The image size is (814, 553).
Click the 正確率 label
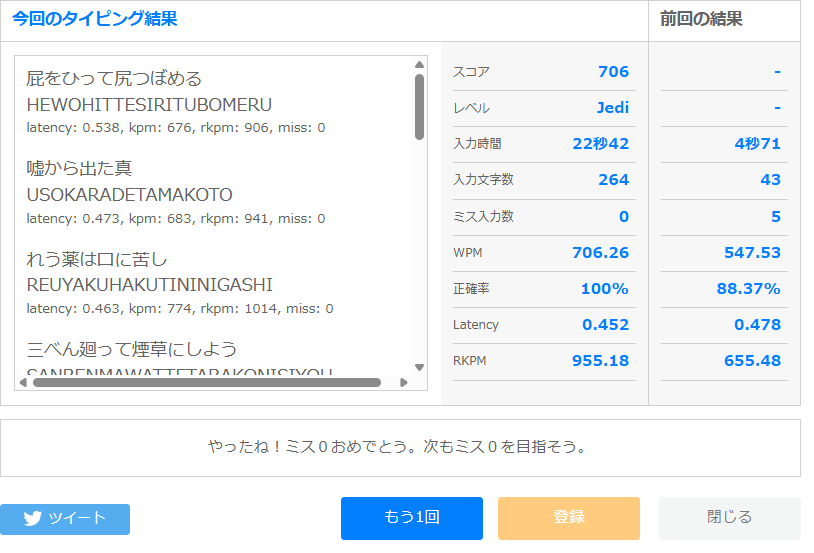471,289
